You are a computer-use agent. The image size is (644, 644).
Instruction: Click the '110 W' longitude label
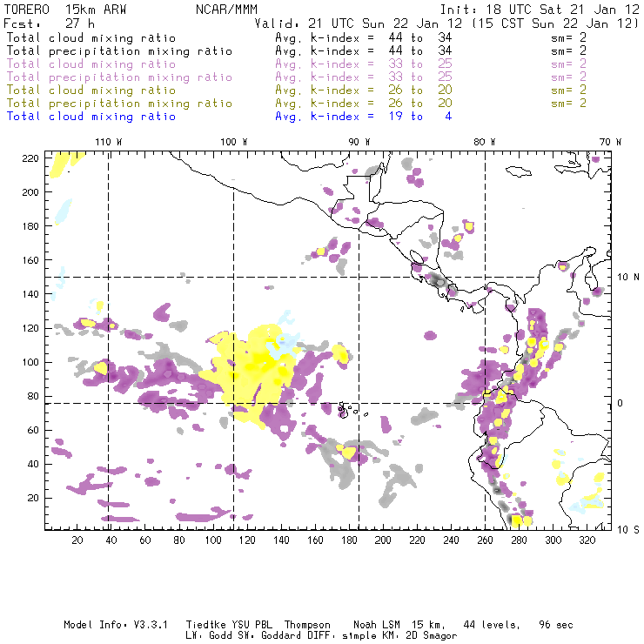click(x=109, y=142)
